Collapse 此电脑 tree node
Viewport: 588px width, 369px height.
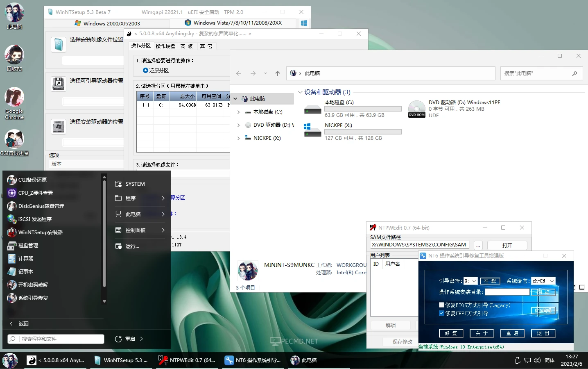pyautogui.click(x=235, y=99)
